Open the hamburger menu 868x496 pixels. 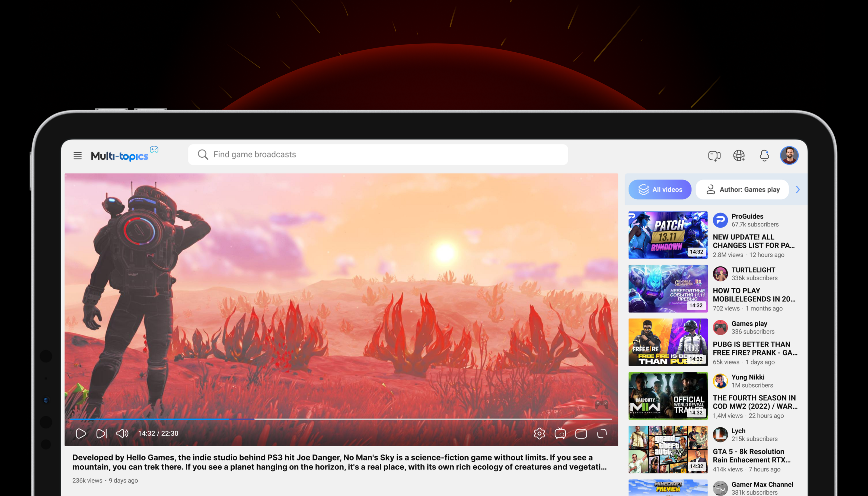(x=78, y=156)
